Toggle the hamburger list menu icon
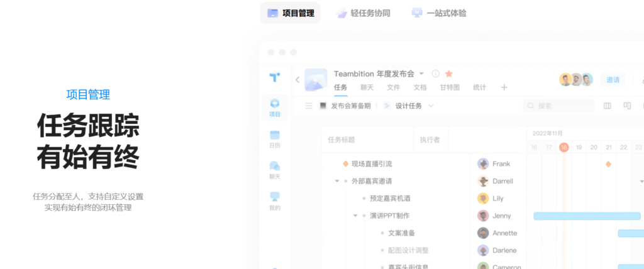 [309, 106]
